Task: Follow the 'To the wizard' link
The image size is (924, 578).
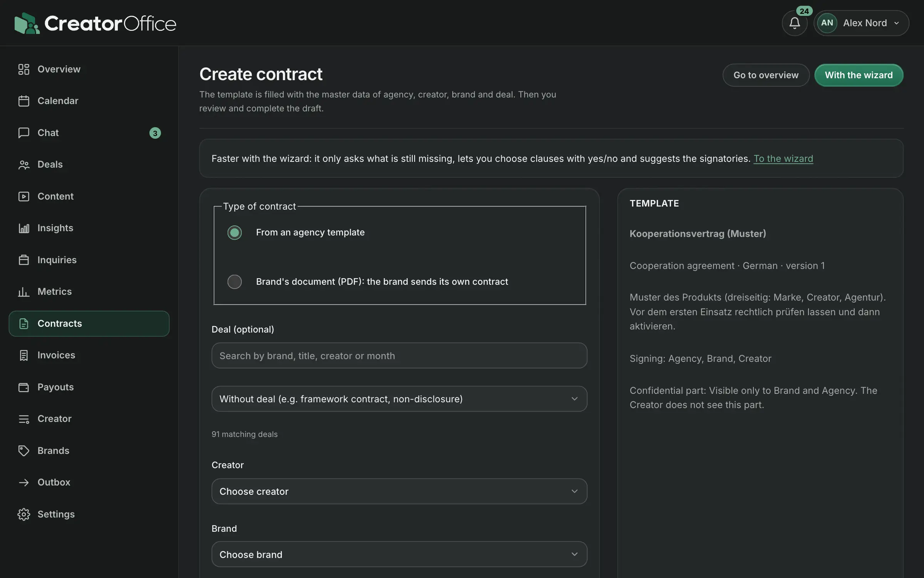Action: [783, 159]
